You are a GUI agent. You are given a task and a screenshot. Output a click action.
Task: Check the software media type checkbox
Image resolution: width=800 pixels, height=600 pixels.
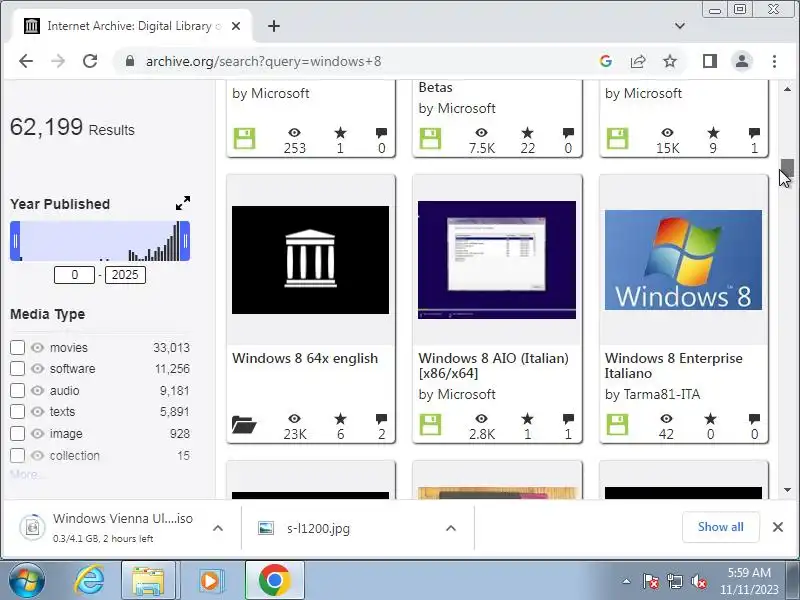click(x=17, y=368)
